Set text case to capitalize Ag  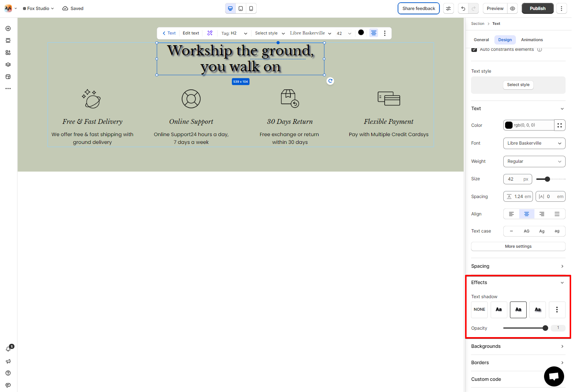[x=541, y=231]
